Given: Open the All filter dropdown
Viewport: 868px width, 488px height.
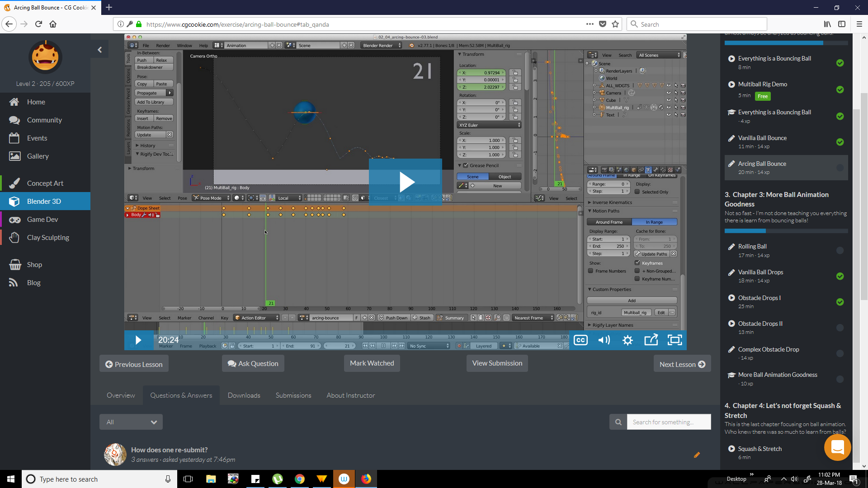Looking at the screenshot, I should [x=131, y=422].
